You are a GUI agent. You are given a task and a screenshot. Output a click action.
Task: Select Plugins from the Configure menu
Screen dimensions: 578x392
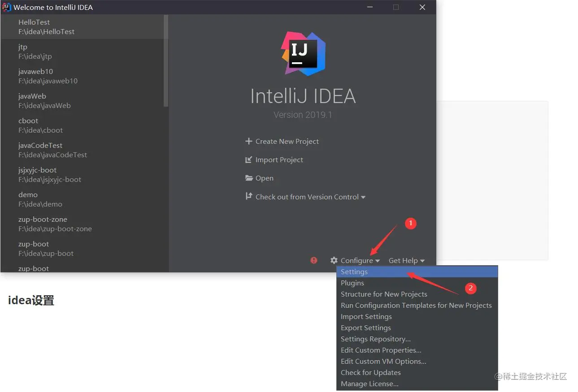pyautogui.click(x=417, y=283)
